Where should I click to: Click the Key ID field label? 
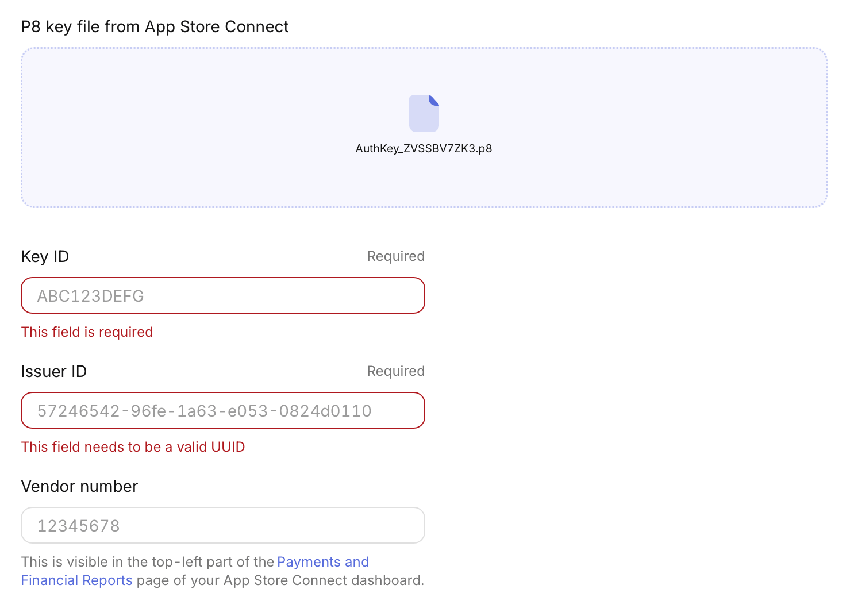click(44, 256)
